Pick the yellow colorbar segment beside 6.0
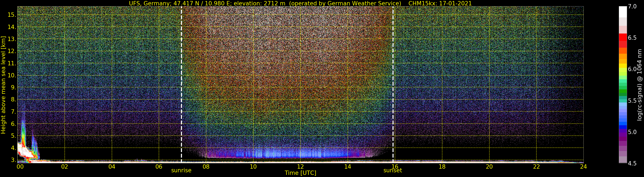Viewport: 644px width, 177px height. point(623,66)
